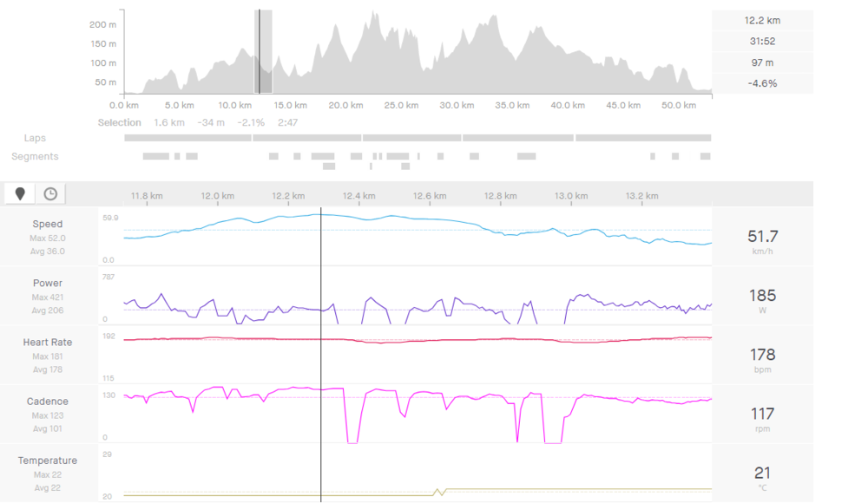The width and height of the screenshot is (868, 503).
Task: Switch x-axis to distance with pin icon
Action: 20,193
